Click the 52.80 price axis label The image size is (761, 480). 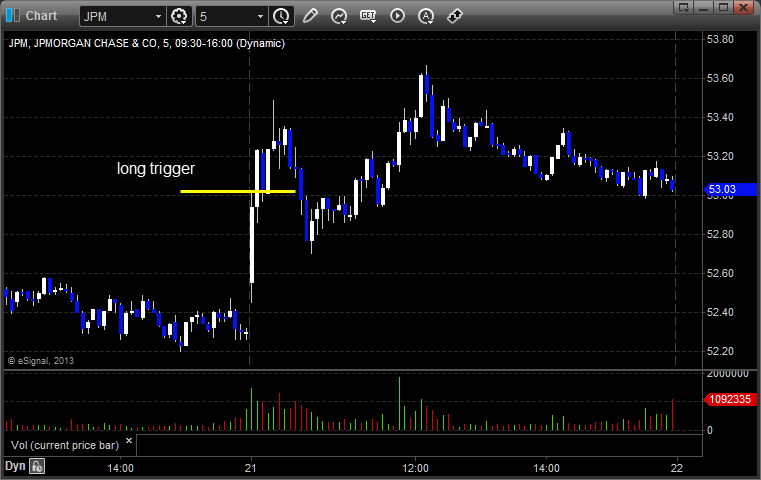click(x=720, y=234)
